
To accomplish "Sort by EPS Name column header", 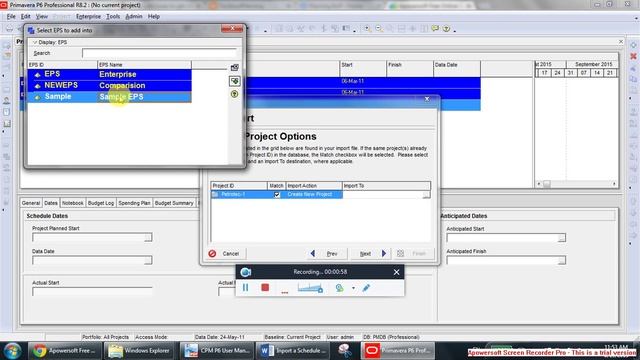I will pyautogui.click(x=144, y=65).
